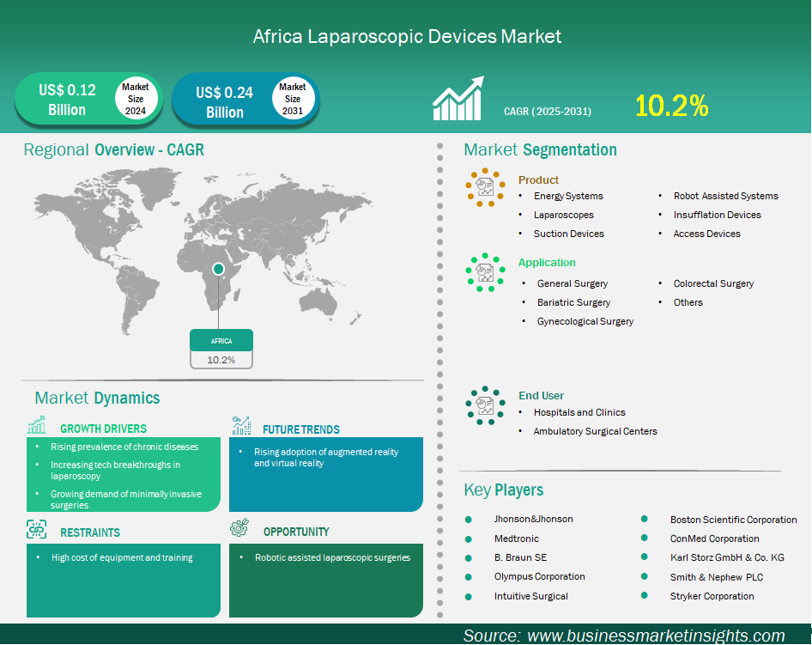Click the Market Segmentation heading
The width and height of the screenshot is (812, 645).
540,149
